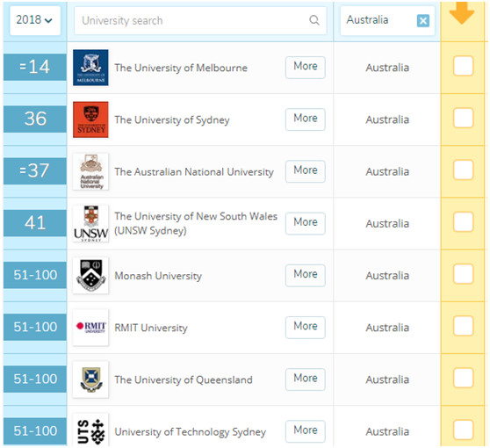Click More for UNSW Sydney
The width and height of the screenshot is (490, 448).
point(306,223)
